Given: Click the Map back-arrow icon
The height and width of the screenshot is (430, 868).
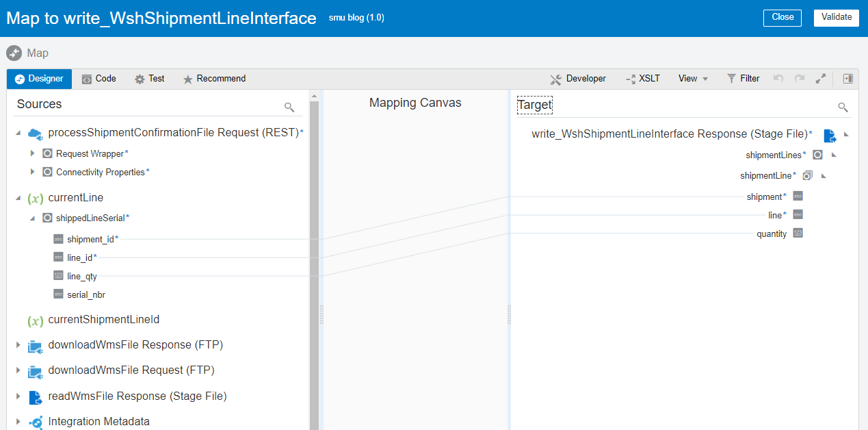Looking at the screenshot, I should (x=14, y=53).
